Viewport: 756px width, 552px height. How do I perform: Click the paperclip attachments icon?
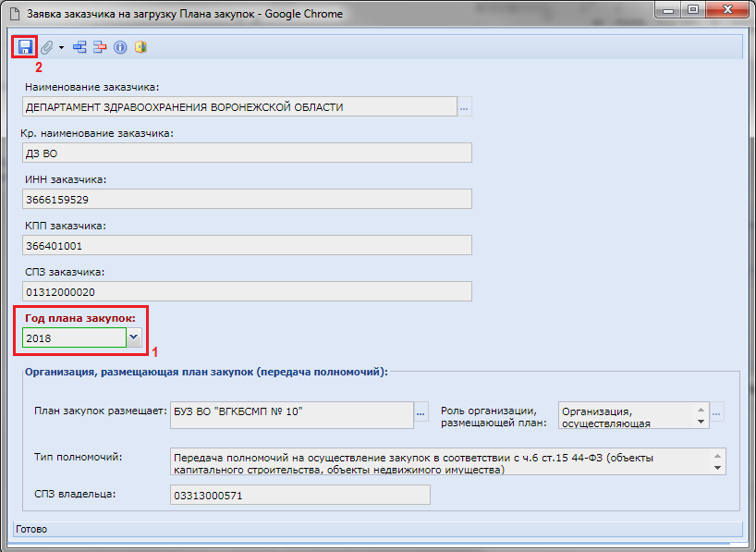pos(46,47)
